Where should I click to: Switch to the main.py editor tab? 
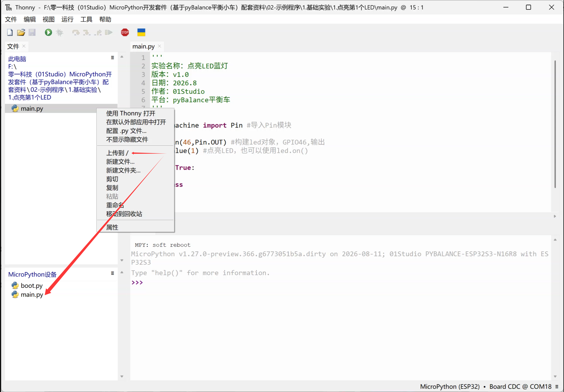point(143,46)
